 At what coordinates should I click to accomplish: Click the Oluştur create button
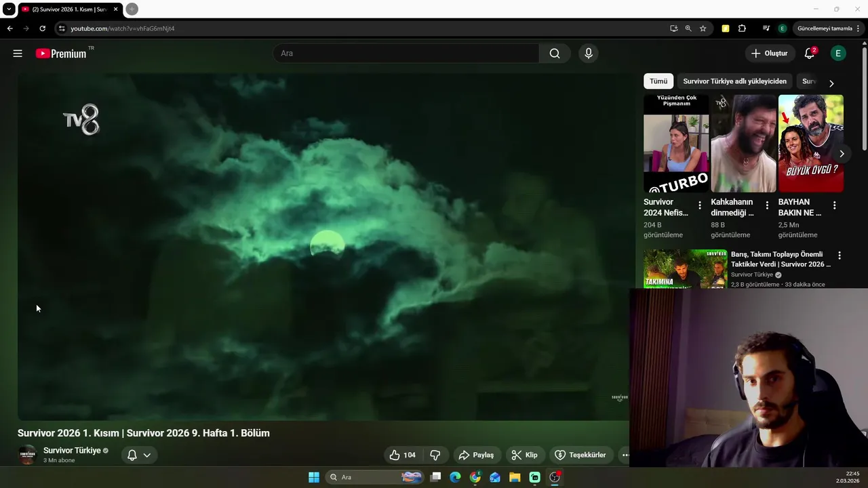[x=770, y=54]
